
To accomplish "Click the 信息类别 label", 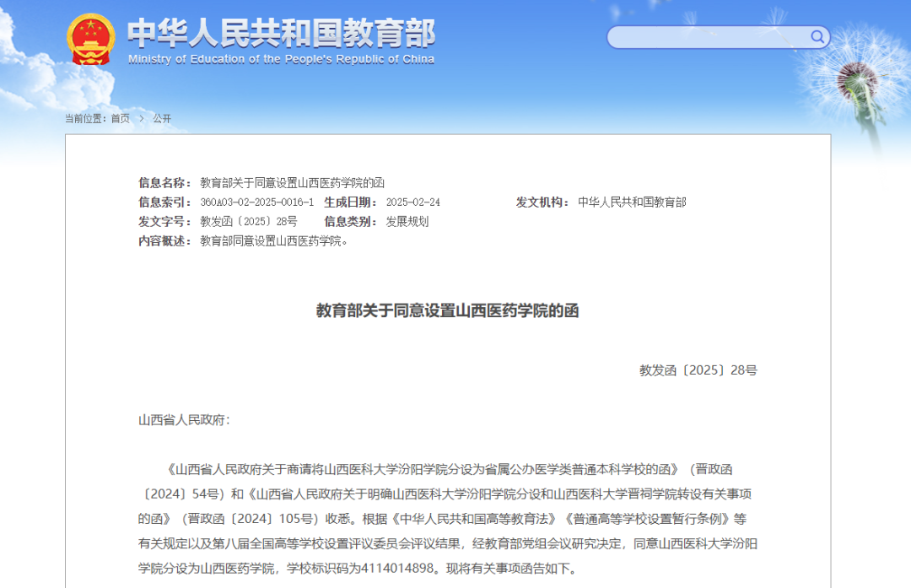I will tap(350, 221).
